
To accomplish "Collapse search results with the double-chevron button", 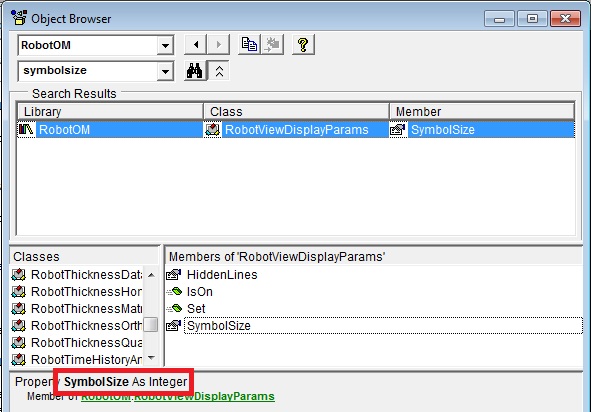I will [x=219, y=70].
